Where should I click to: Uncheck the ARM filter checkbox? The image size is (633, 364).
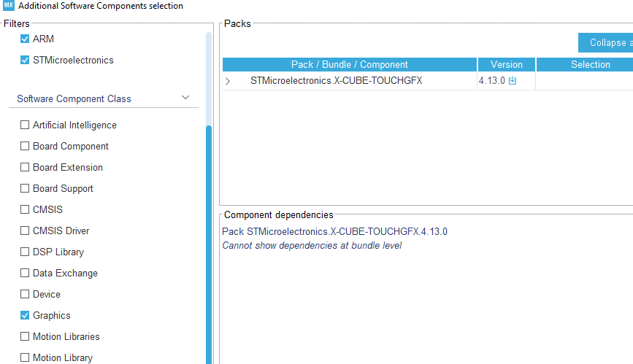25,39
